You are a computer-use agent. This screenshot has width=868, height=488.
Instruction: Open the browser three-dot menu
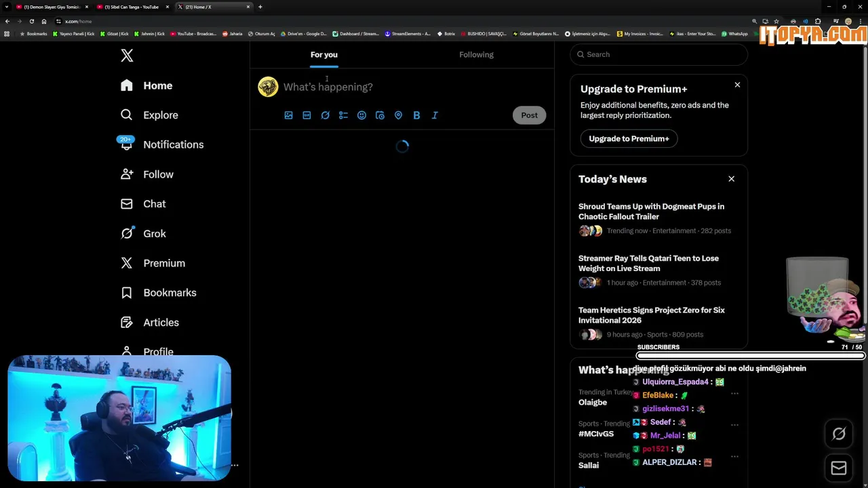[x=861, y=21]
